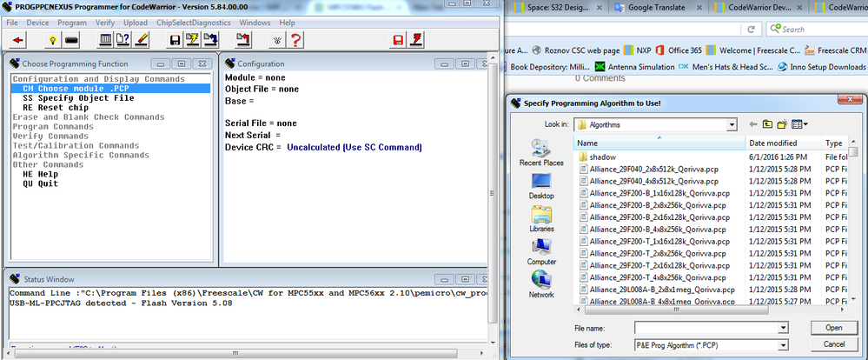Open the Windows menu

tap(255, 23)
